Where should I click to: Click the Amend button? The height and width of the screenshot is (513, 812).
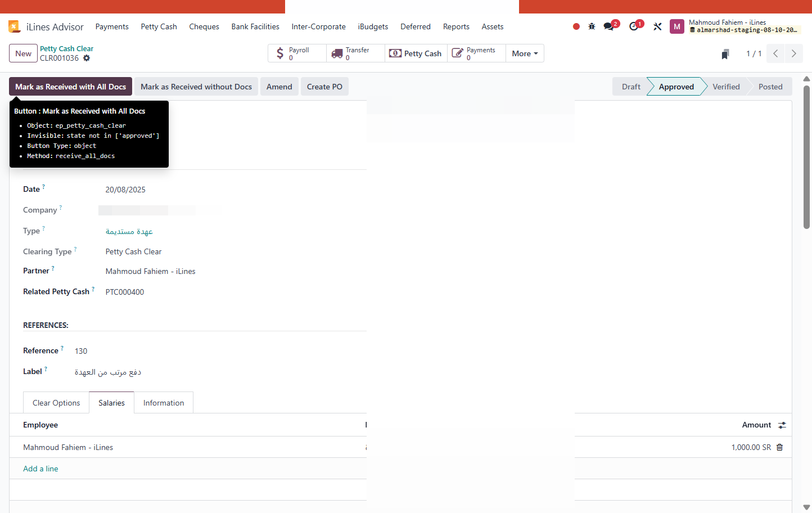tap(279, 87)
